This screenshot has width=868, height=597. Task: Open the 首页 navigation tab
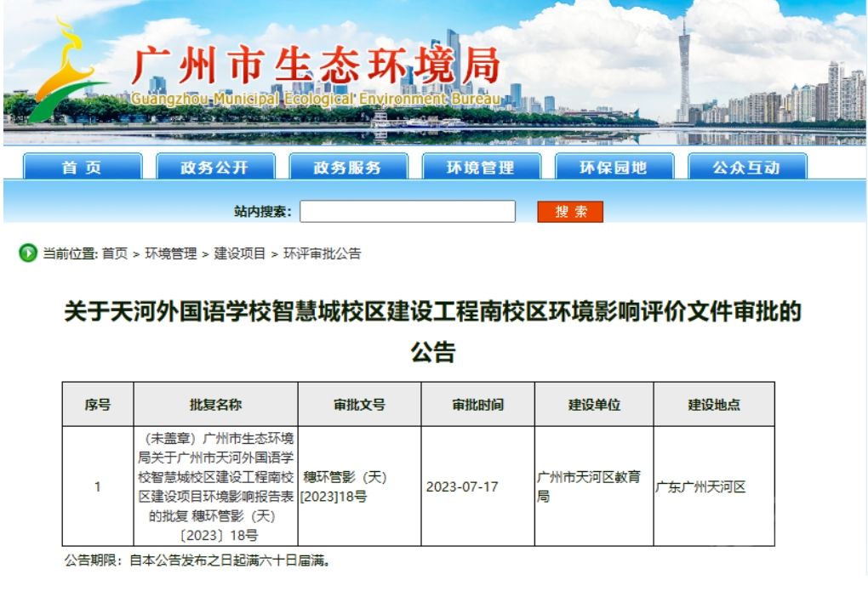(x=83, y=167)
